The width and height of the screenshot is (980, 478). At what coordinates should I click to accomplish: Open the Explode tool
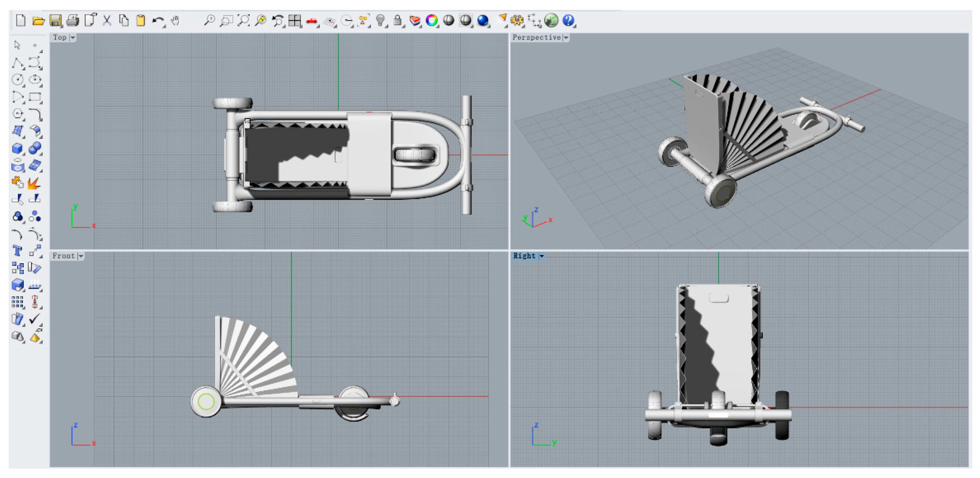tap(34, 183)
